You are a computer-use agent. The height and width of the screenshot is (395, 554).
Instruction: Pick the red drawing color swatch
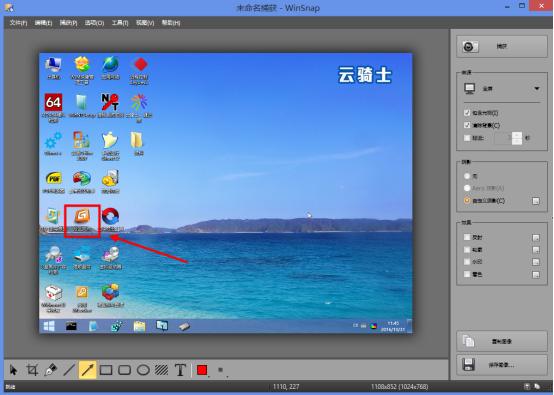tap(202, 370)
